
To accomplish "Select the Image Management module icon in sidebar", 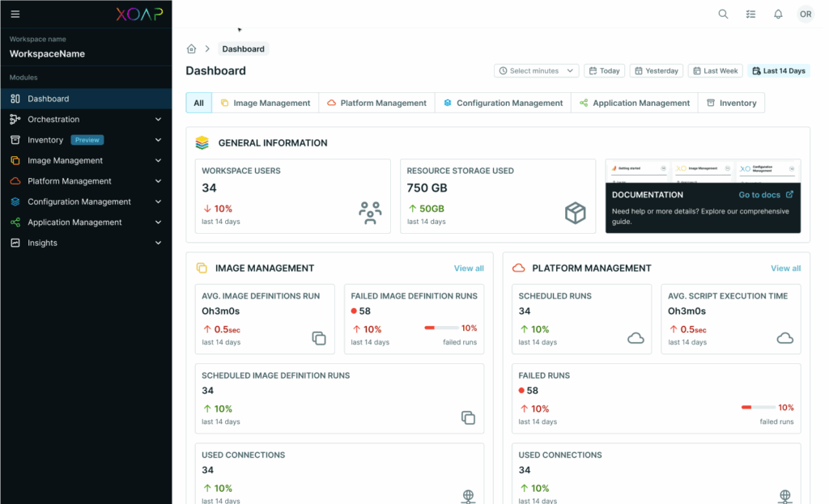I will (15, 160).
